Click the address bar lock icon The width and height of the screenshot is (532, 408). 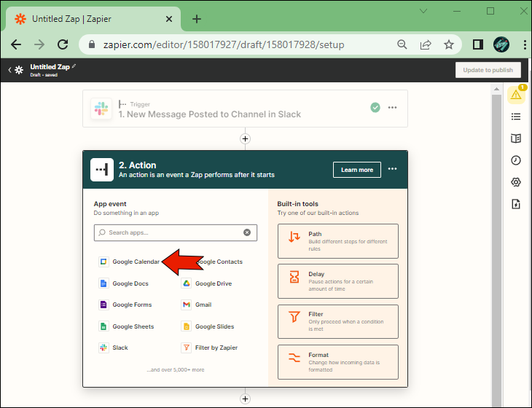[92, 44]
